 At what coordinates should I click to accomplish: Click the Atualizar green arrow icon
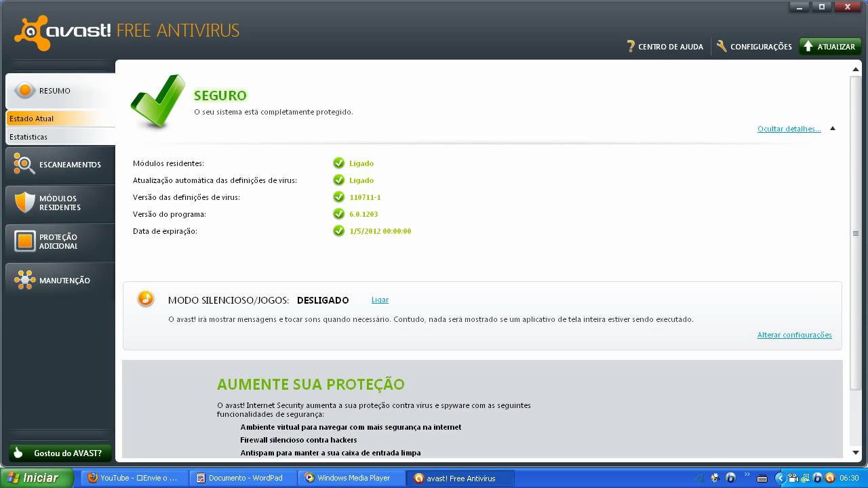tap(808, 46)
